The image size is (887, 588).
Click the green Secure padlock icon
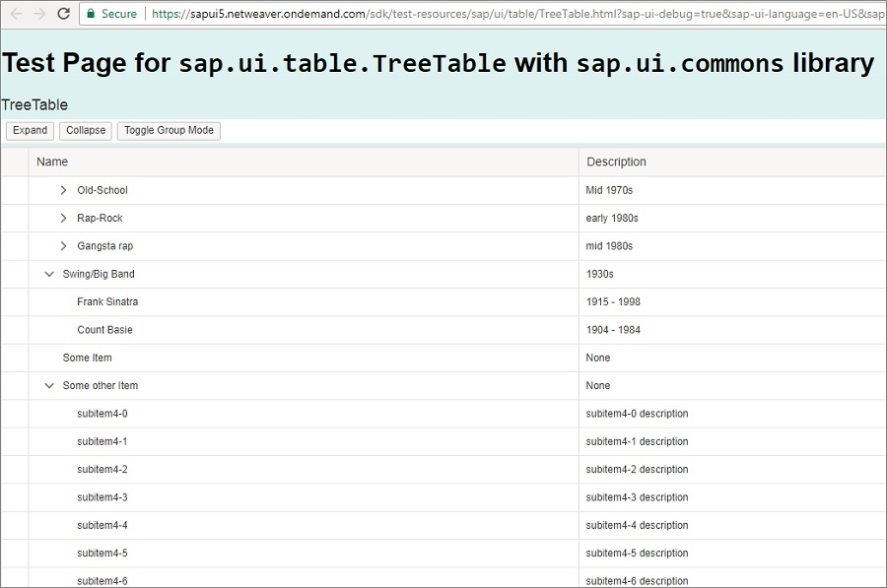pyautogui.click(x=91, y=14)
